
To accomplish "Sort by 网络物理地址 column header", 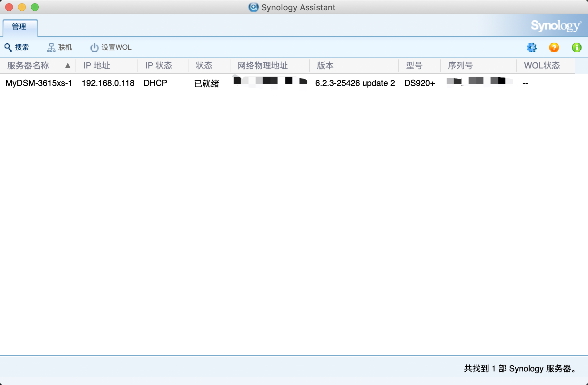I will 270,66.
